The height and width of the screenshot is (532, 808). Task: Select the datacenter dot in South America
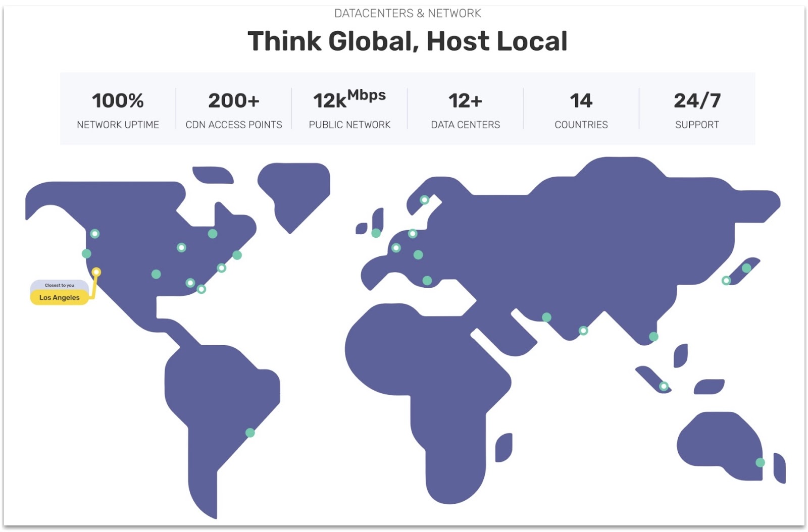[x=250, y=433]
